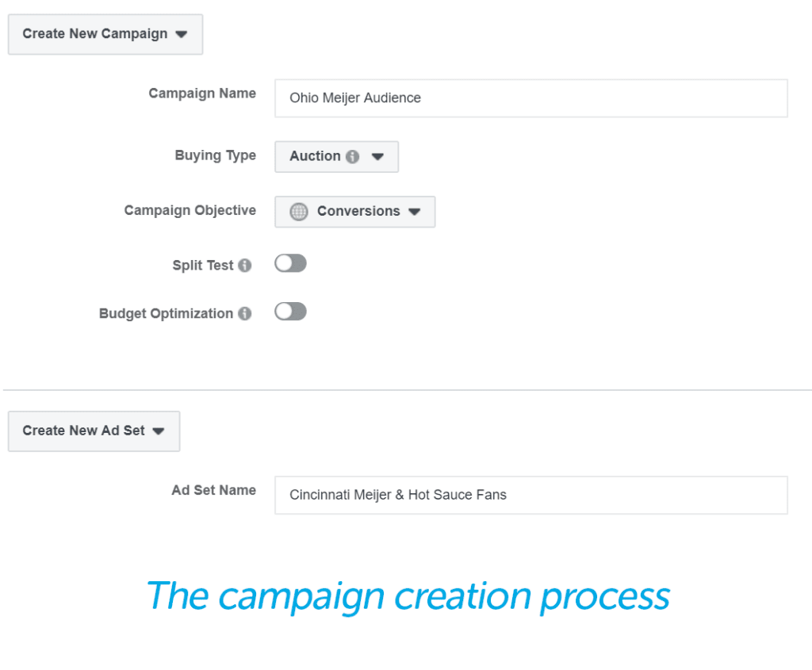The height and width of the screenshot is (670, 812).
Task: Select the Ad Set Name text box
Action: (530, 495)
